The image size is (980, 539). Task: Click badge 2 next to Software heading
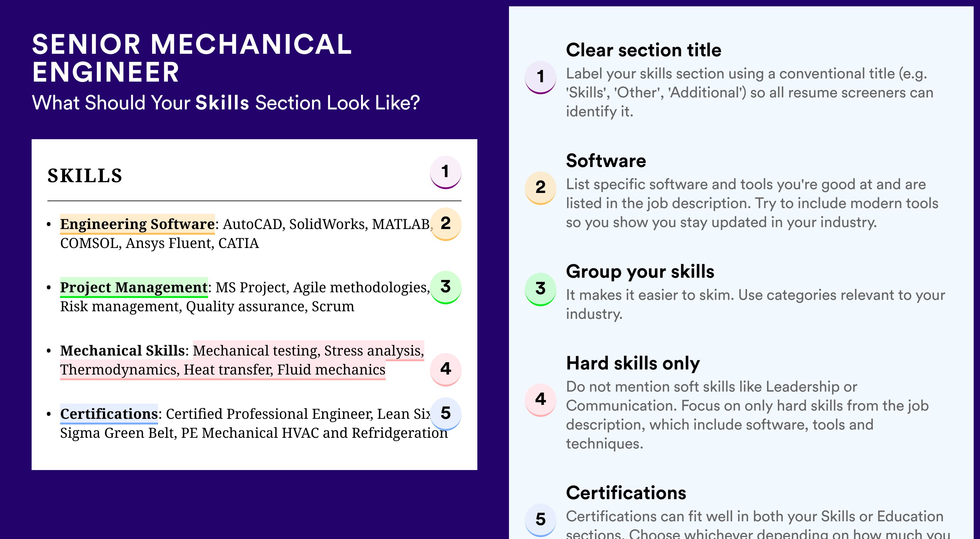(x=541, y=188)
